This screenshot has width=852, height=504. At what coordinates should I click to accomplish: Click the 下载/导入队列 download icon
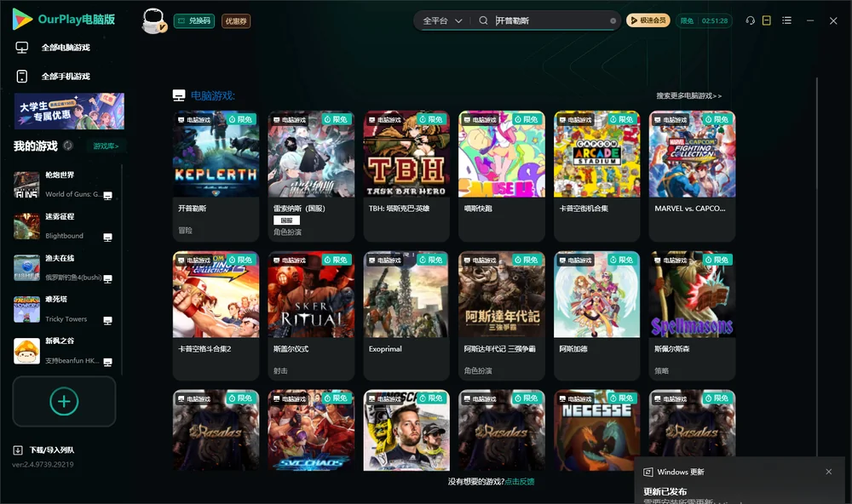pos(18,450)
